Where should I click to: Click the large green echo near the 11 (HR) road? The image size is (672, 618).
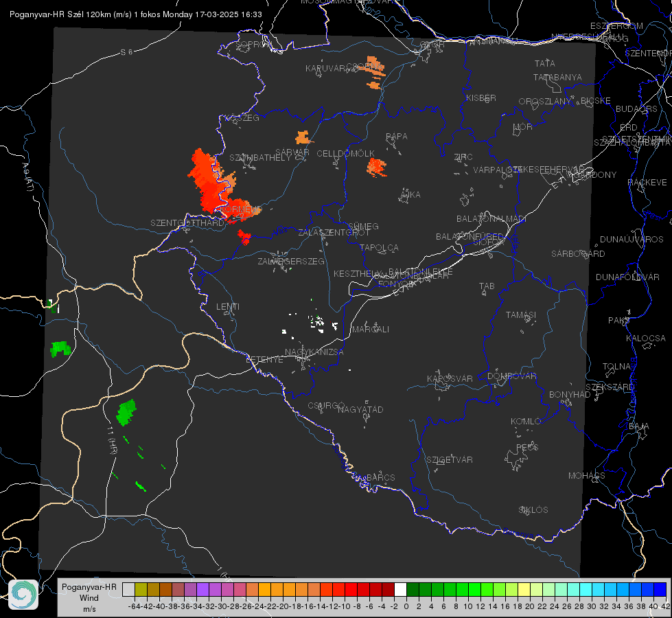(x=126, y=412)
